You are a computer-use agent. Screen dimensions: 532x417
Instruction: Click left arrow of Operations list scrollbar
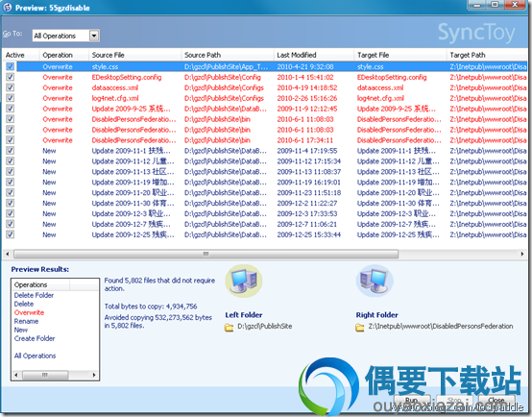pos(16,375)
